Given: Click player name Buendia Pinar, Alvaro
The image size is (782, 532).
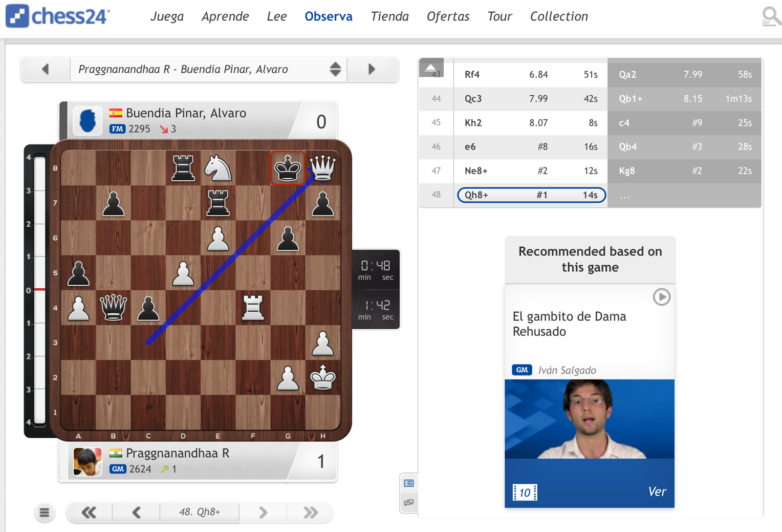Looking at the screenshot, I should 186,113.
